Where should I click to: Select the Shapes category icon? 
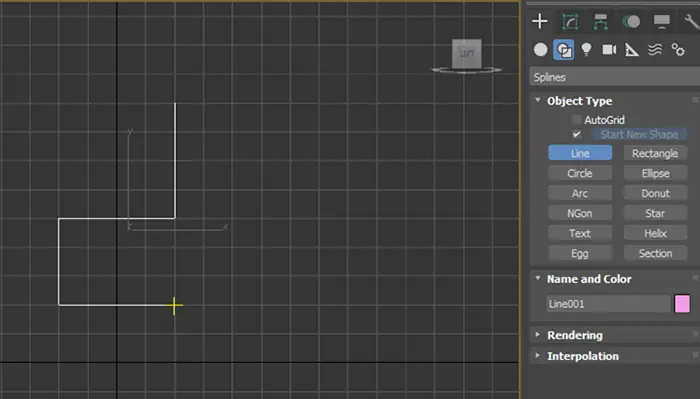click(563, 50)
